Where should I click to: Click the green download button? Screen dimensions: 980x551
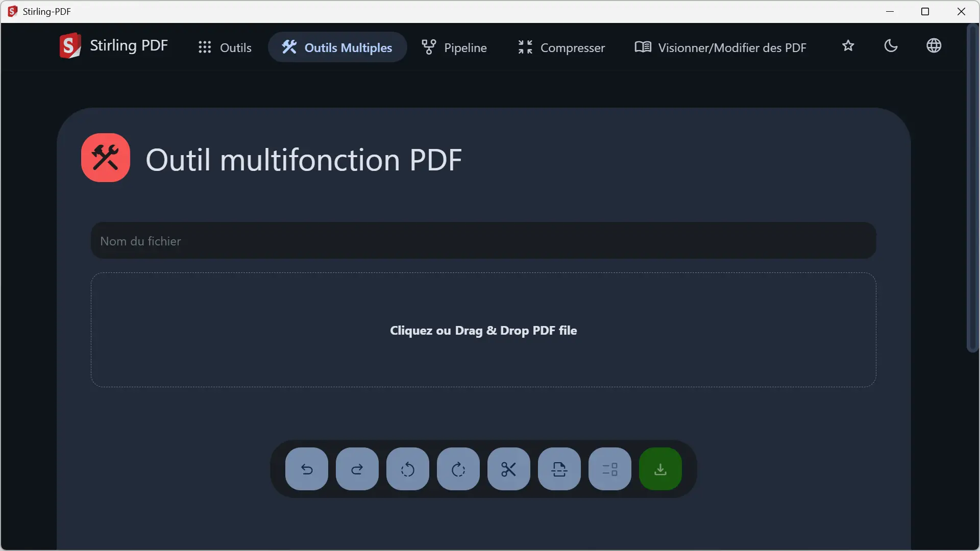point(660,469)
